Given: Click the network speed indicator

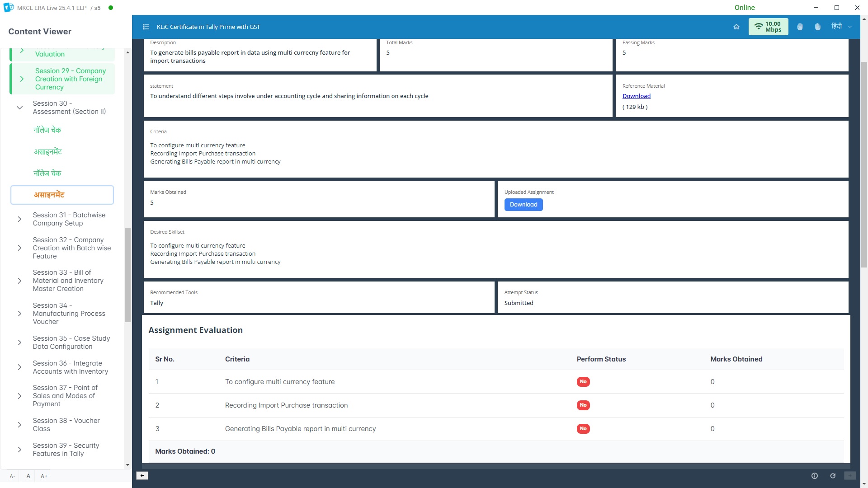Looking at the screenshot, I should coord(768,27).
